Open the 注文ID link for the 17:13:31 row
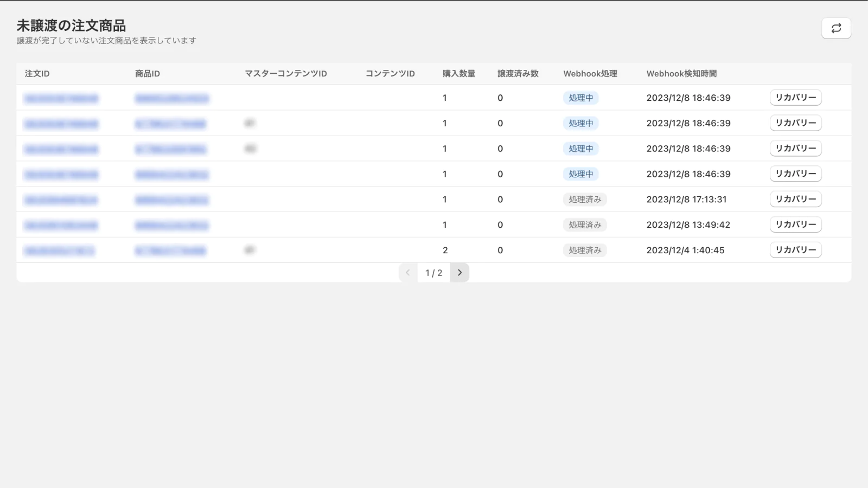Image resolution: width=868 pixels, height=488 pixels. point(61,200)
